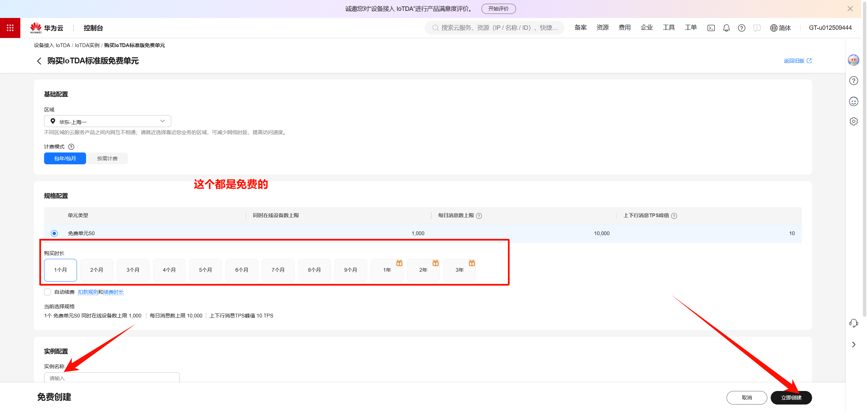This screenshot has height=413, width=868.
Task: Focus the cloud services search box
Action: pos(494,28)
